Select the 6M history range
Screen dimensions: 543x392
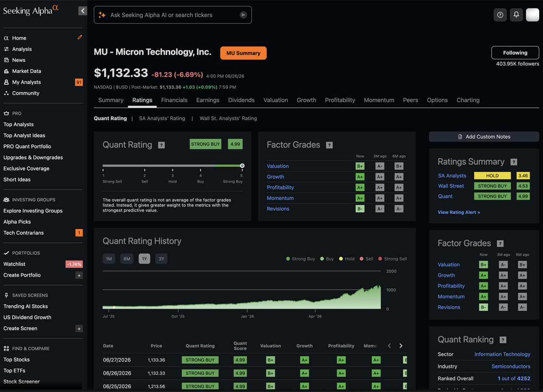pyautogui.click(x=127, y=259)
